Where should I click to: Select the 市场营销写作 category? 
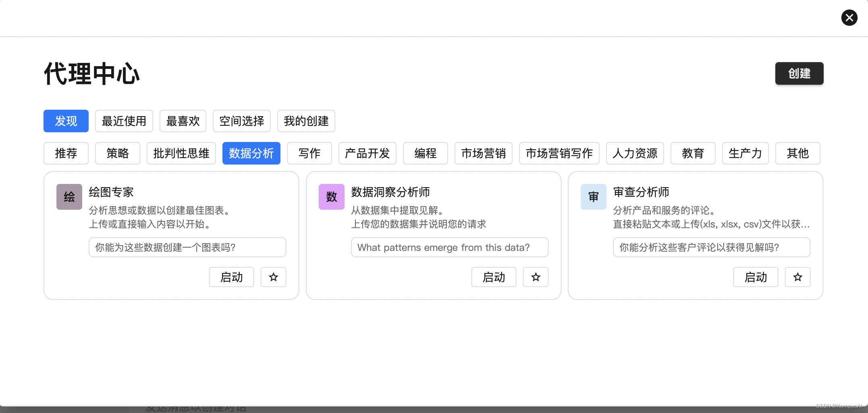coord(559,153)
